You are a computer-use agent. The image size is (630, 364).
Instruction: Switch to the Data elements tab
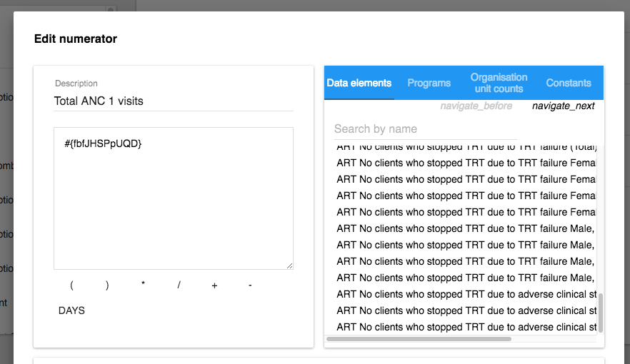coord(359,83)
